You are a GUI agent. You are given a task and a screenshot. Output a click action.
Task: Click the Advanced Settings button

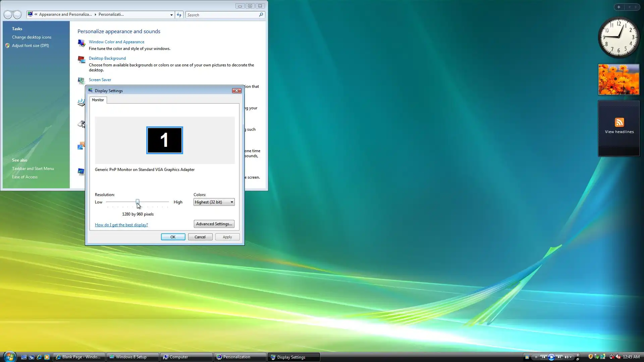click(x=214, y=224)
